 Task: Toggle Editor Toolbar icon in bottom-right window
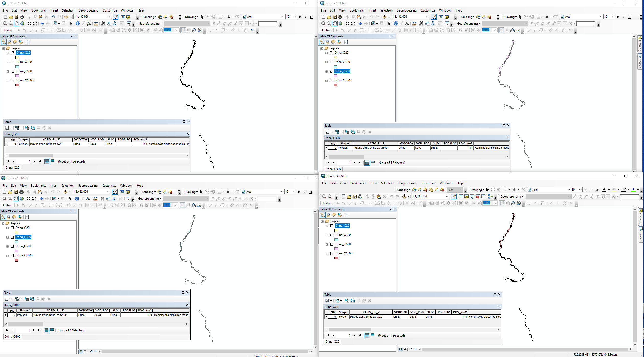coord(453,197)
